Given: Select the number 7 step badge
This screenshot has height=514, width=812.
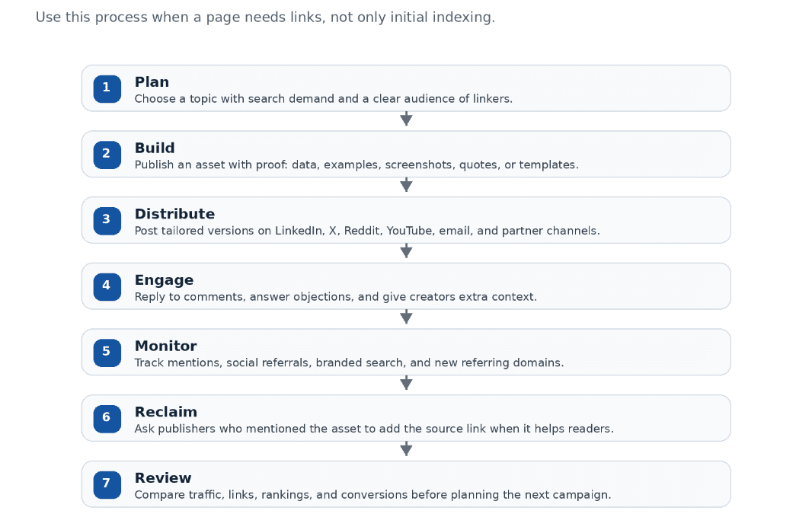Looking at the screenshot, I should 107,484.
